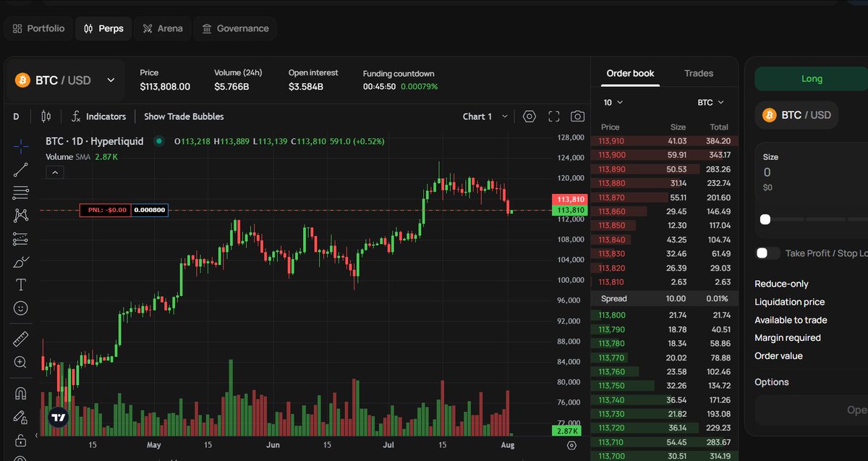Viewport: 868px width, 461px height.
Task: Open the candlestick chart style selector
Action: point(46,117)
